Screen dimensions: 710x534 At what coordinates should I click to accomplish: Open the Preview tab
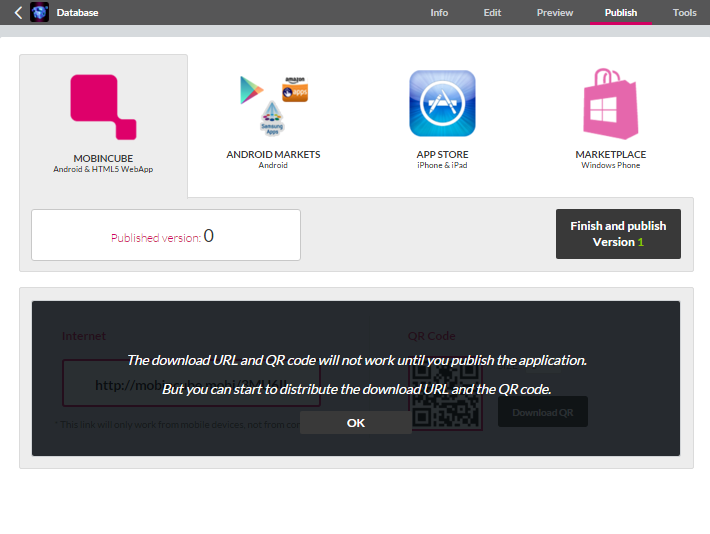coord(555,13)
